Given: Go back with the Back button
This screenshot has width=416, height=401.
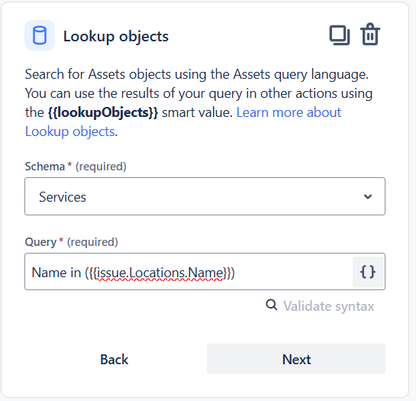Looking at the screenshot, I should click(x=114, y=359).
